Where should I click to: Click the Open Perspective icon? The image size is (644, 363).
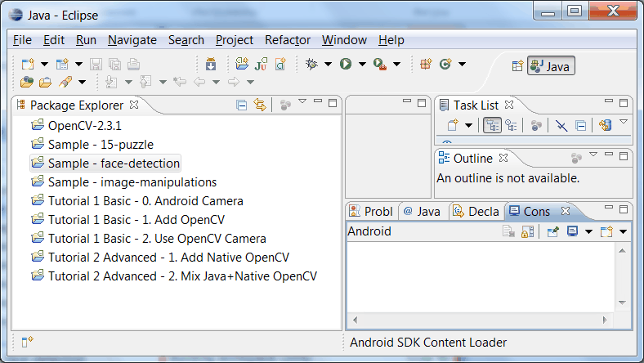tap(517, 65)
